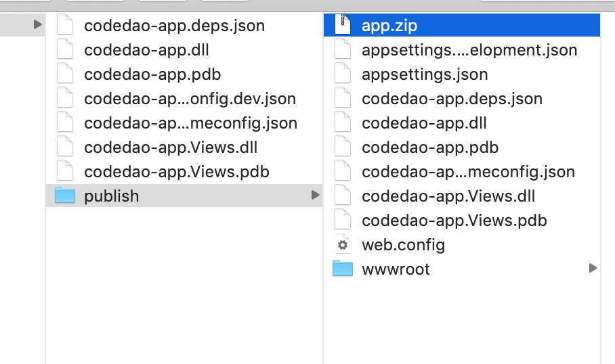This screenshot has height=364, width=615.
Task: Click the file icon beside codedao-ap…onfig.dev.json
Action: (x=65, y=99)
